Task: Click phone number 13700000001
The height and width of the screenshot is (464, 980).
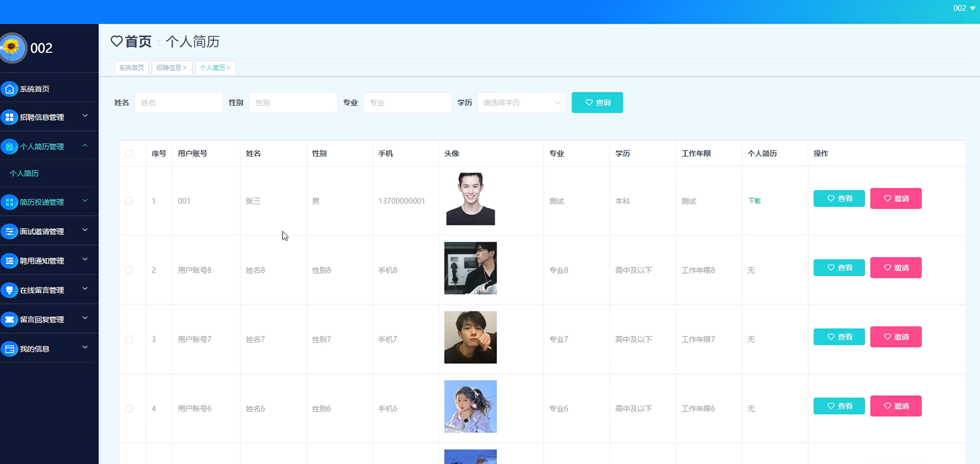Action: tap(401, 201)
